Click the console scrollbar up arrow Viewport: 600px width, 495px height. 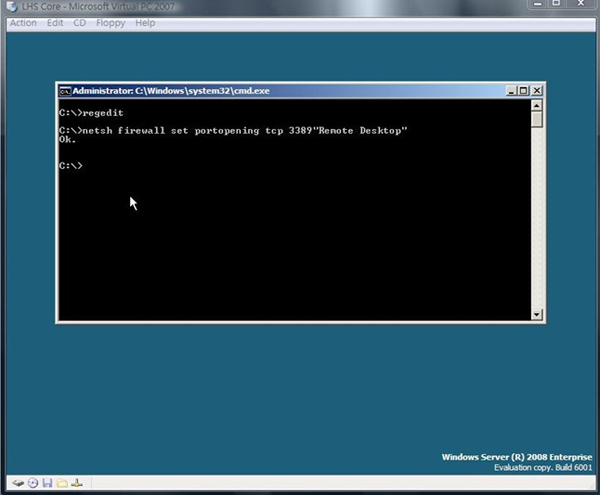pos(537,104)
